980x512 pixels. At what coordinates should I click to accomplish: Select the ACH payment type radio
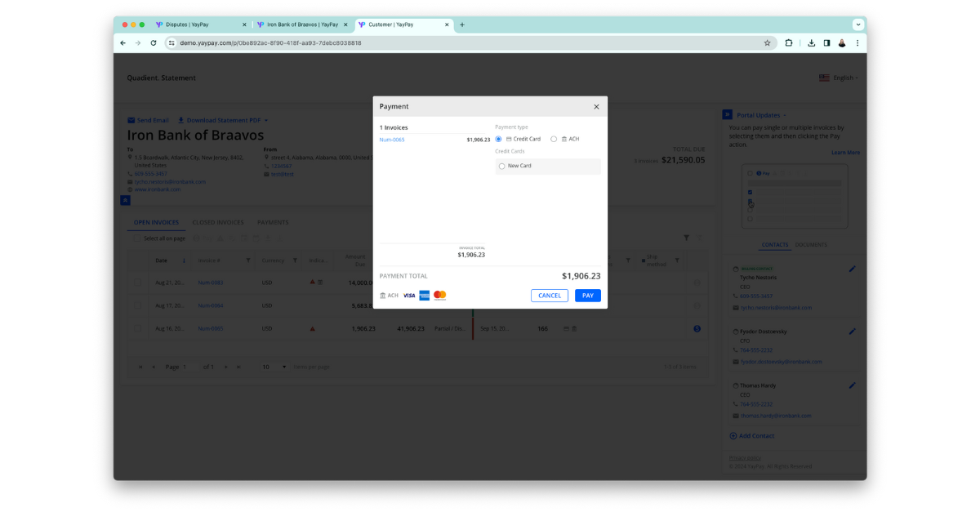click(554, 140)
